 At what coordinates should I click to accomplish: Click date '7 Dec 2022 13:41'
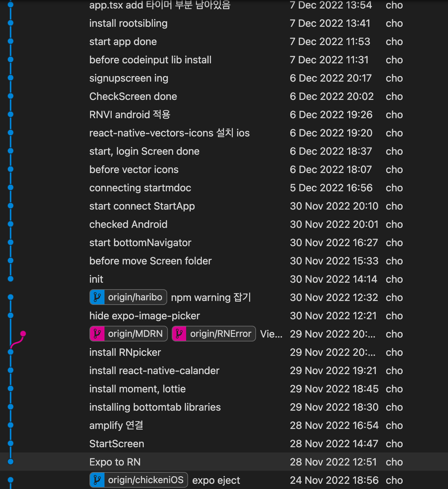[330, 23]
